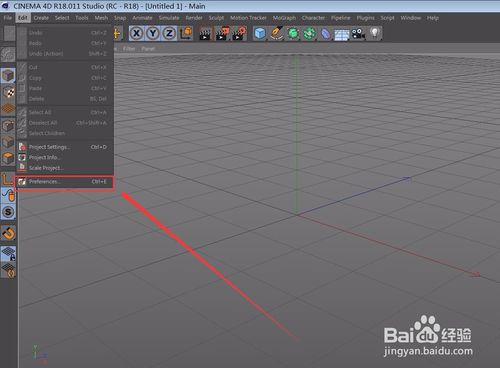
Task: Open the Help menu
Action: click(433, 18)
